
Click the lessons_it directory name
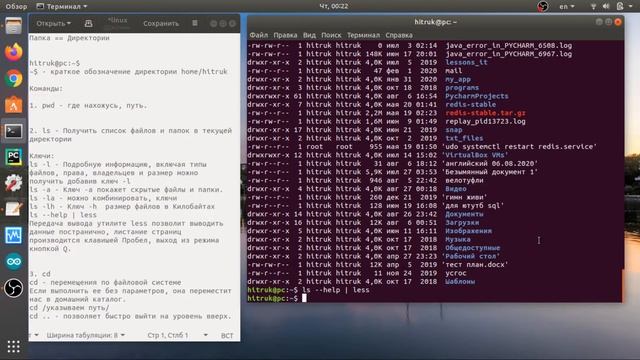click(x=466, y=62)
